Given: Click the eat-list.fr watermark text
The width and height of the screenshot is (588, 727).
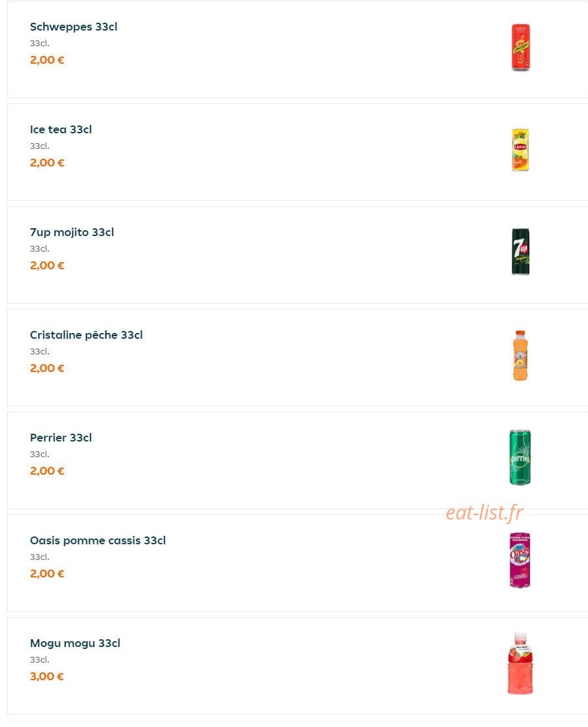Looking at the screenshot, I should point(484,513).
